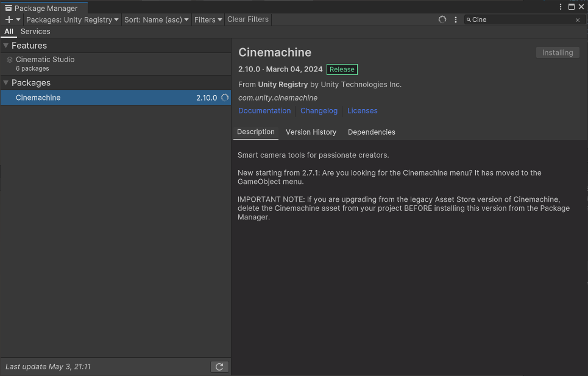Maximize the Package Manager window
The height and width of the screenshot is (376, 588).
click(572, 7)
